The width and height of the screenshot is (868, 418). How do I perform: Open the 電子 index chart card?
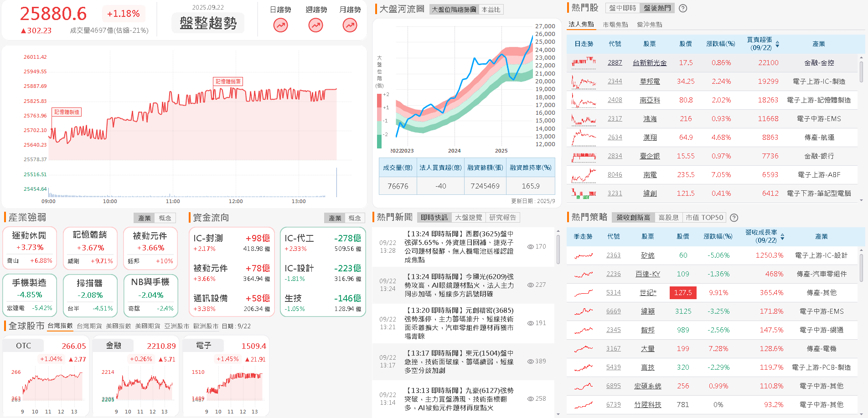(226, 376)
